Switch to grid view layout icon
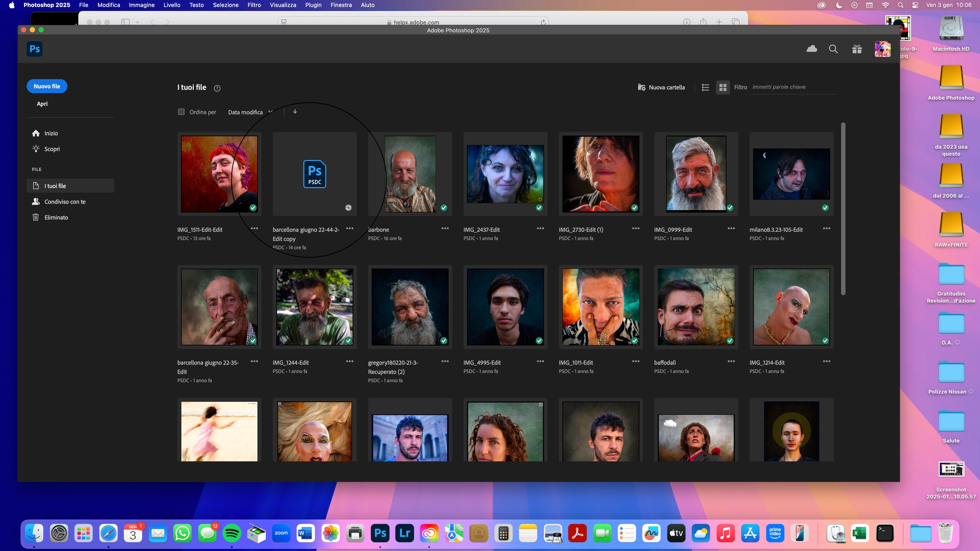 (723, 87)
